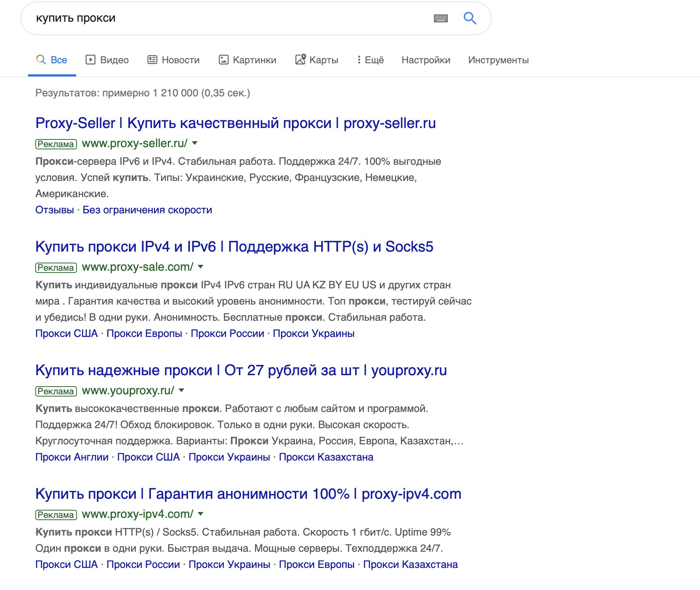Click the www.proxy-seller.ru/ green URL
This screenshot has width=700, height=590.
tap(135, 143)
